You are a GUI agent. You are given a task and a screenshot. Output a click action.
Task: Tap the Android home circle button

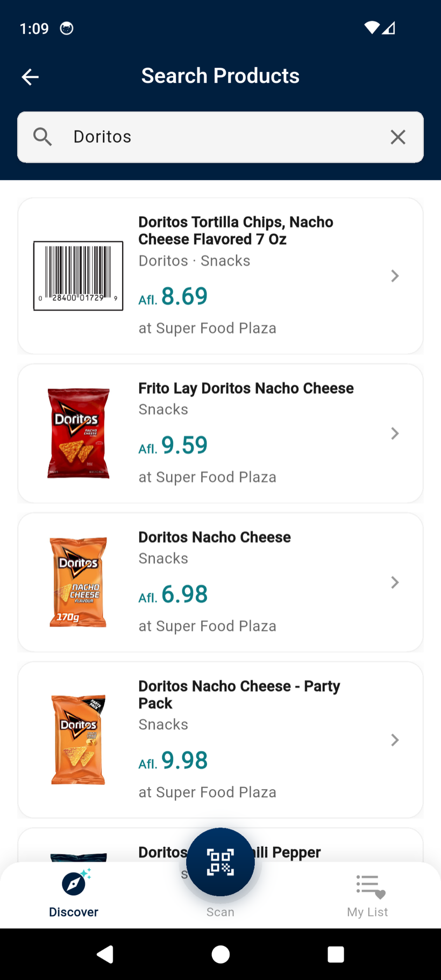[220, 954]
